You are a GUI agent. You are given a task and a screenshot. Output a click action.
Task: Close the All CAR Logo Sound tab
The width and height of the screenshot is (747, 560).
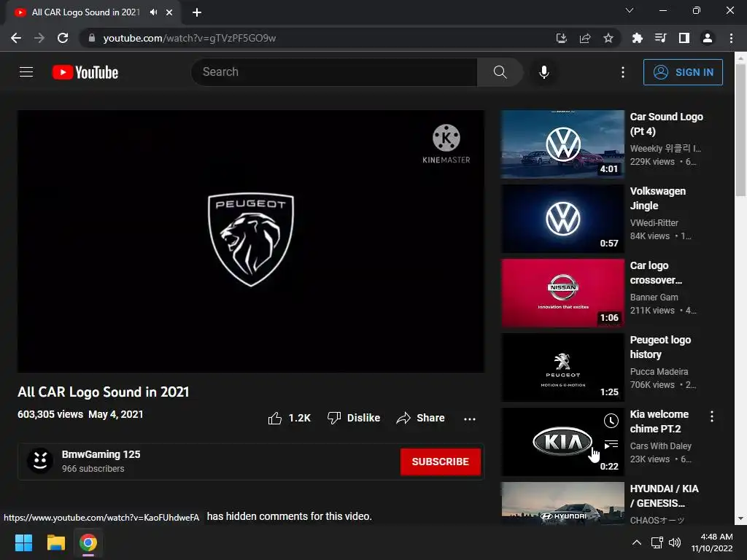coord(169,12)
